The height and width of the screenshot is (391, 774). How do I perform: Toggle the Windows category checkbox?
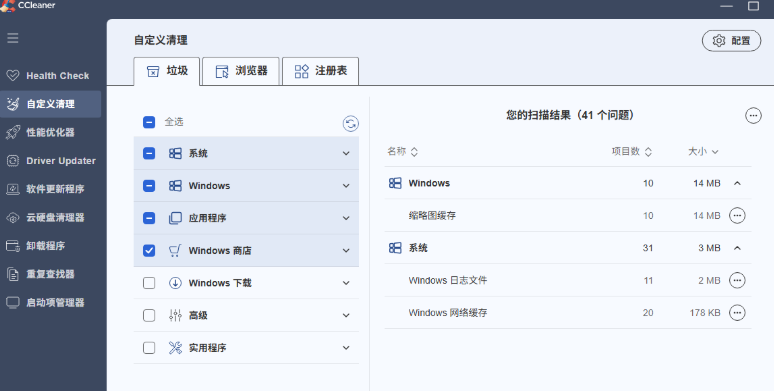[x=149, y=186]
